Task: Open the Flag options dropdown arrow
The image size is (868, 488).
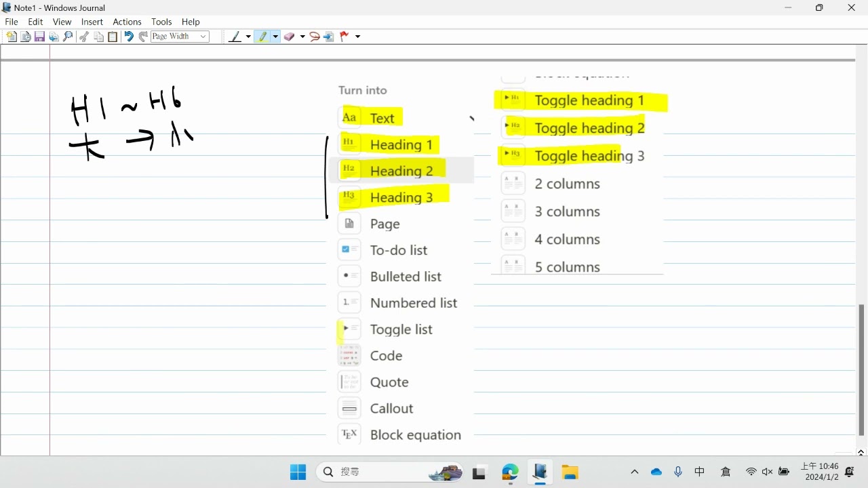Action: (357, 37)
